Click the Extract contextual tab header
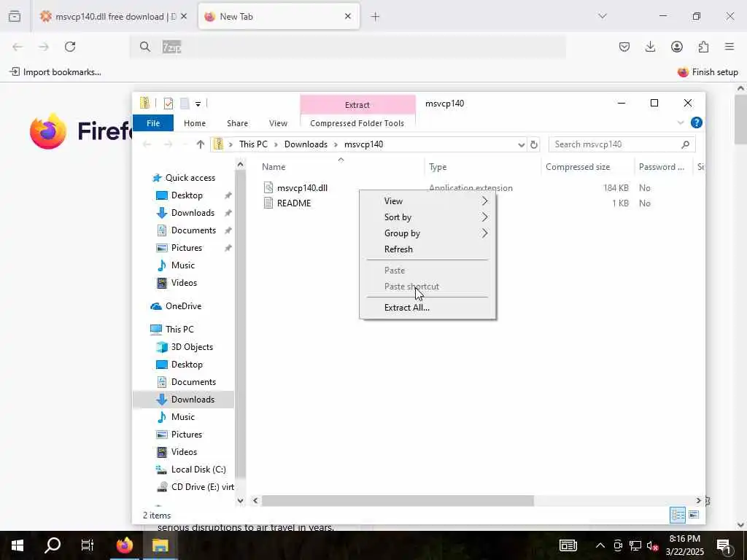This screenshot has height=560, width=747. point(357,105)
